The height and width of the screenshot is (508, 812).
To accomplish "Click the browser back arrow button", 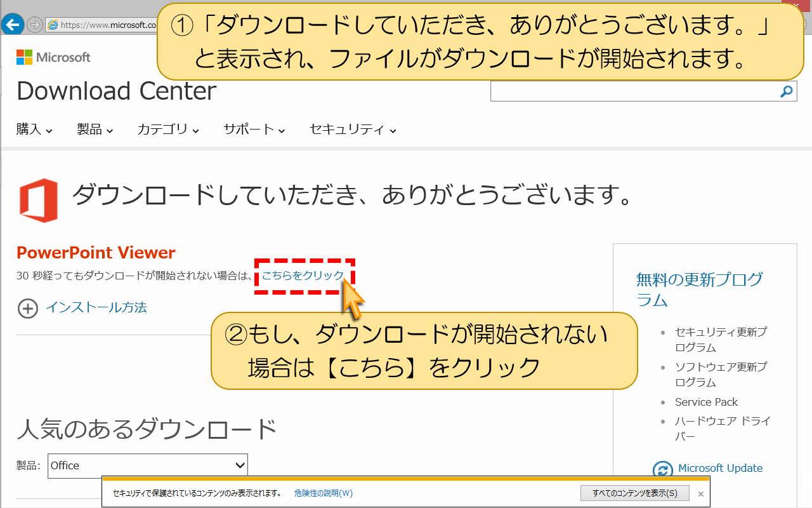I will click(x=13, y=24).
